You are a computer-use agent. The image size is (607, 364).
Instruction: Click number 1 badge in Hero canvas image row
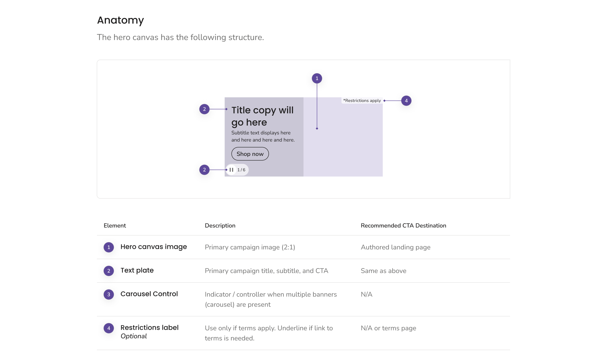click(x=109, y=247)
